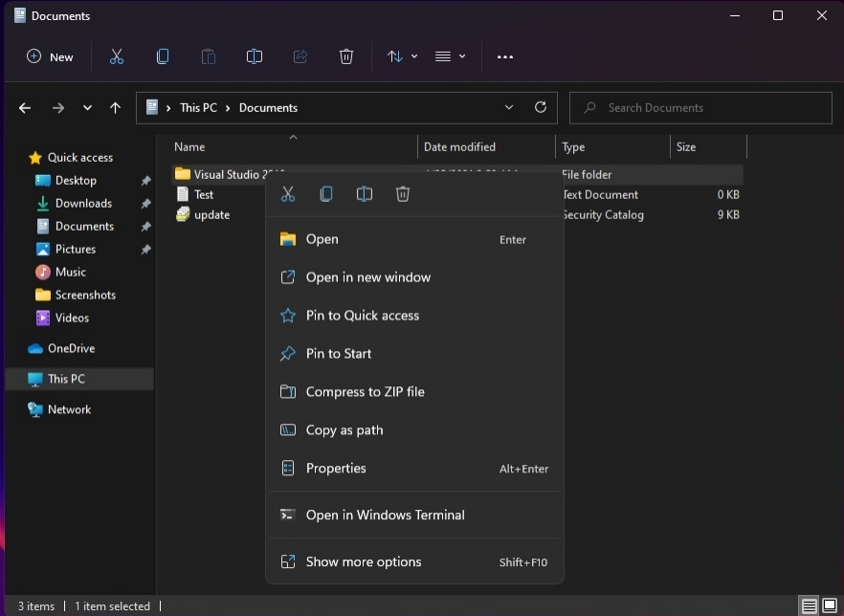Click the Documents title bar icon
This screenshot has height=616, width=844.
20,15
